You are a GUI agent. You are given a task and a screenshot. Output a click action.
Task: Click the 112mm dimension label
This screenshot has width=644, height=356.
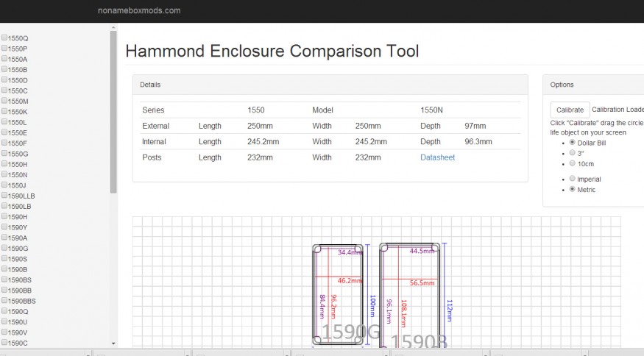449,310
